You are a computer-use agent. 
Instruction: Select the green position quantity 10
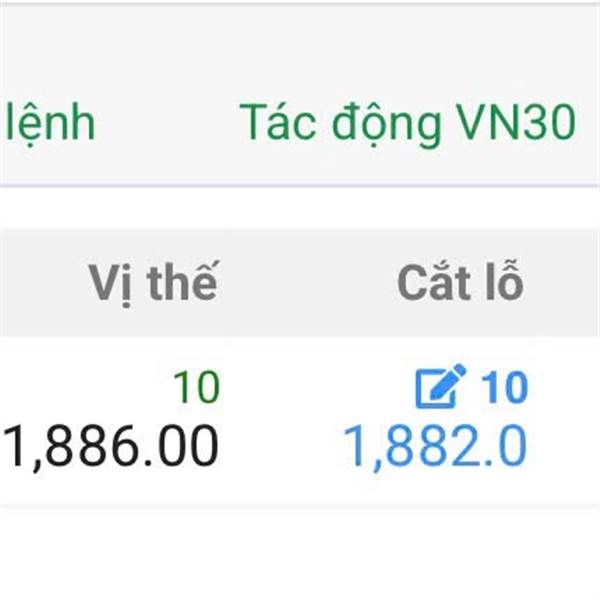click(197, 387)
